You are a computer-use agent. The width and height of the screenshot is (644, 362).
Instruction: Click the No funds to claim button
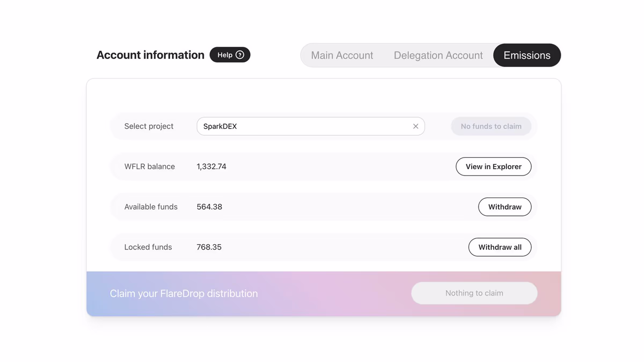click(491, 126)
